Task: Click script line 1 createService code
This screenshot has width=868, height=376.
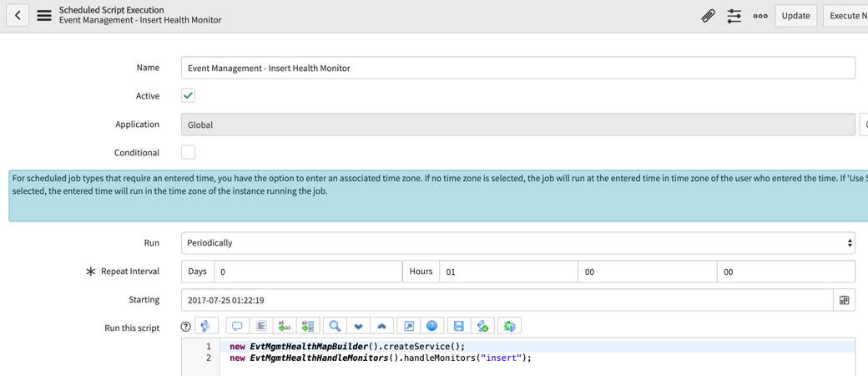Action: 347,347
